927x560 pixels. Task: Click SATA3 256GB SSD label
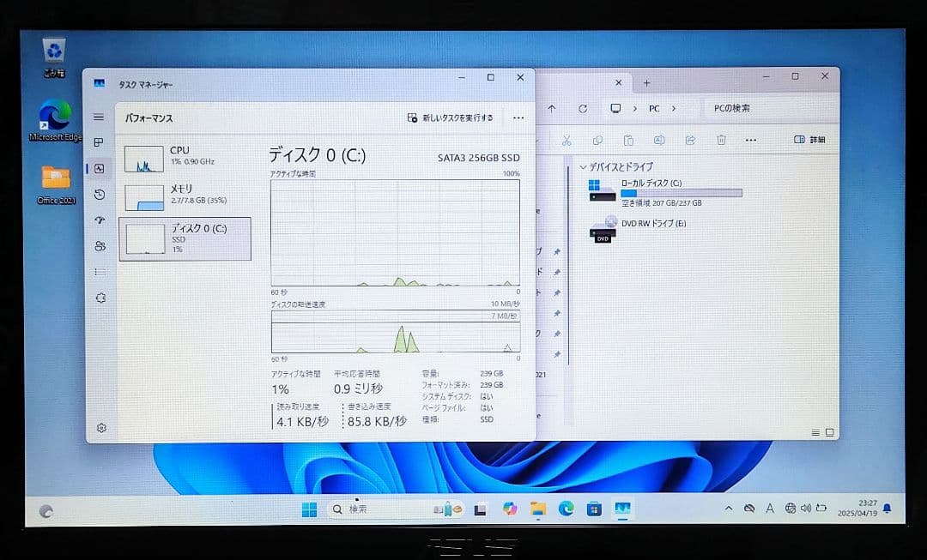[x=479, y=158]
